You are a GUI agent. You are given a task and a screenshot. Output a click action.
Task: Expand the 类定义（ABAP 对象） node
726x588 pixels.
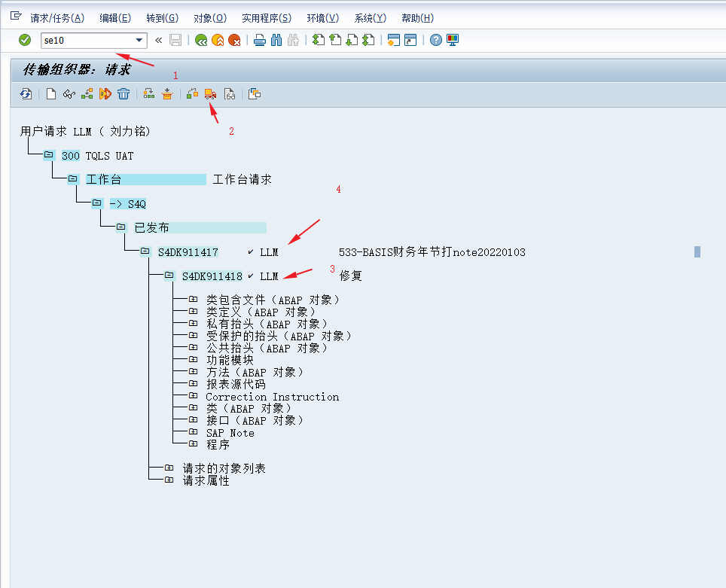click(194, 312)
